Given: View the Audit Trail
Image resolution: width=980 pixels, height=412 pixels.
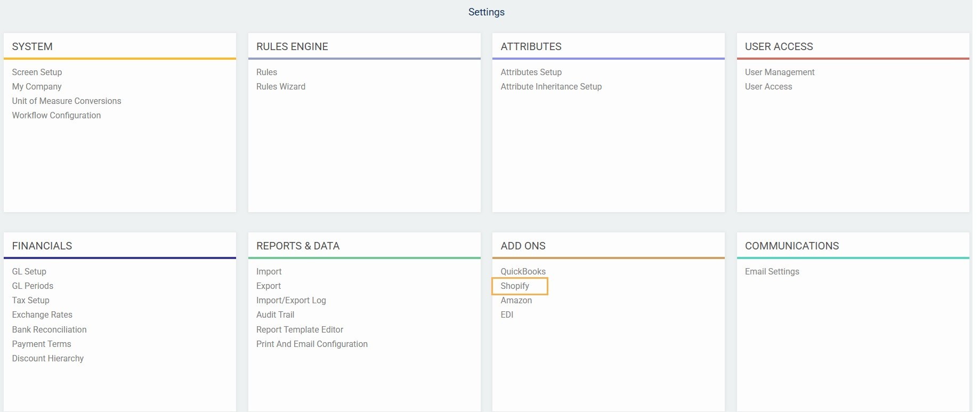Looking at the screenshot, I should [275, 314].
